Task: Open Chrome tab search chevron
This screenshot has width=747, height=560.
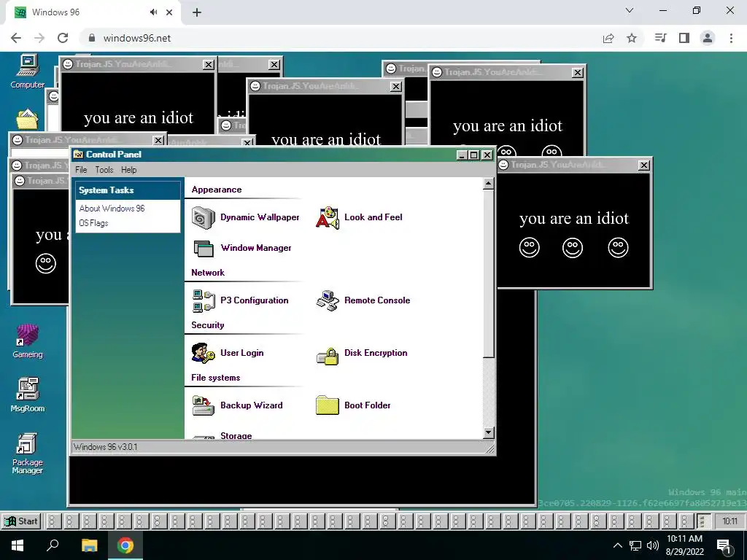Action: (630, 10)
